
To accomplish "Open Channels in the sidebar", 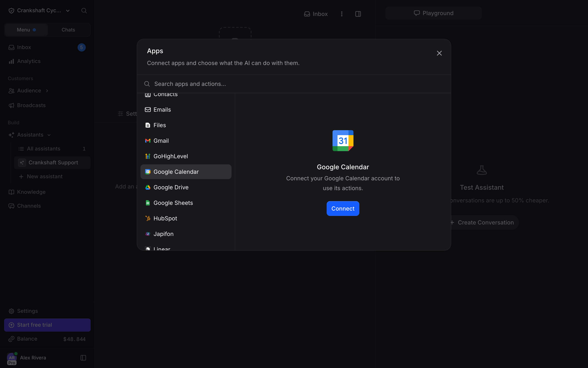I will tap(47, 206).
